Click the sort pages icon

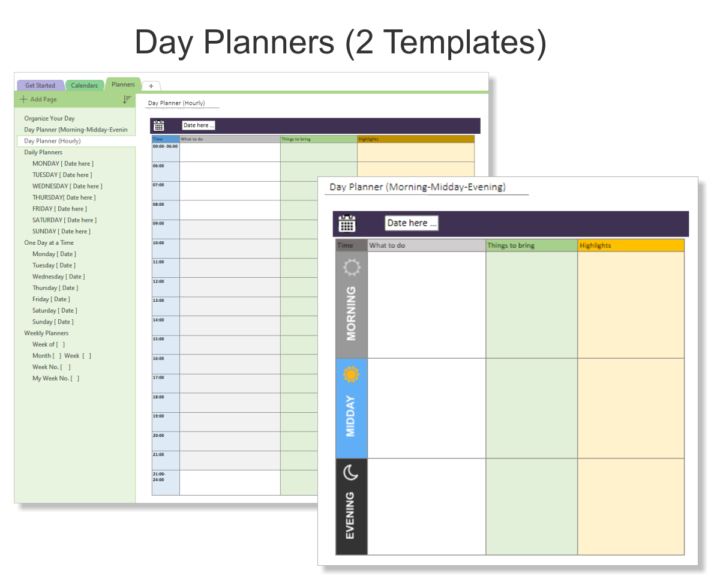(x=127, y=99)
